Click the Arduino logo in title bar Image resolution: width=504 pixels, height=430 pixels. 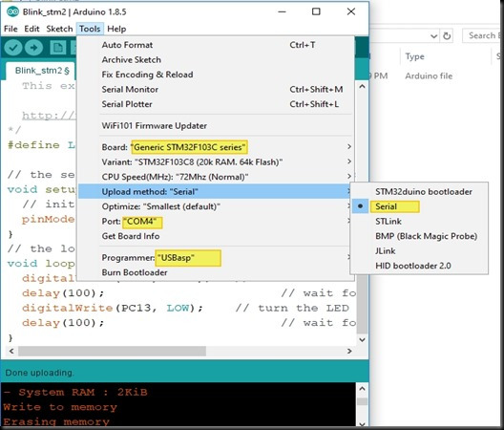coord(12,11)
